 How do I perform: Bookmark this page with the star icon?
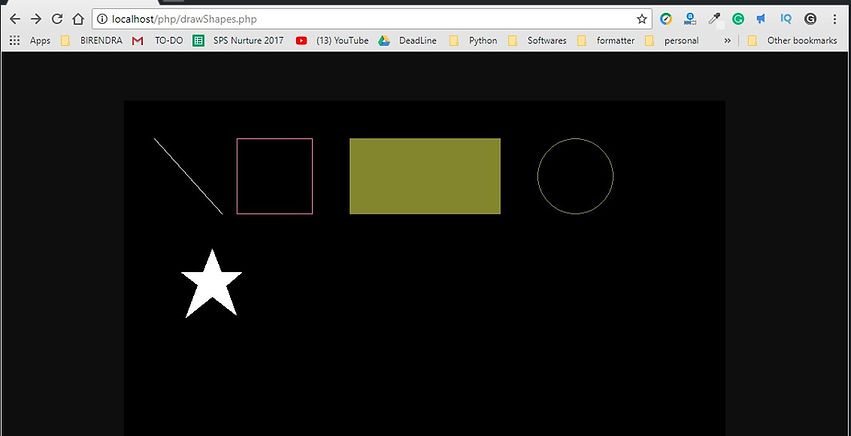(x=642, y=20)
